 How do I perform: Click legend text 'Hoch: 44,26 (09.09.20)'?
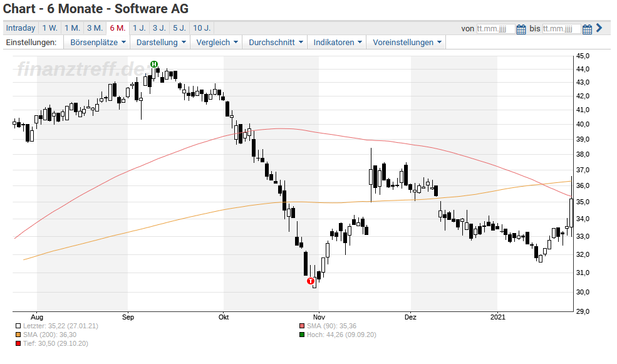coord(341,335)
